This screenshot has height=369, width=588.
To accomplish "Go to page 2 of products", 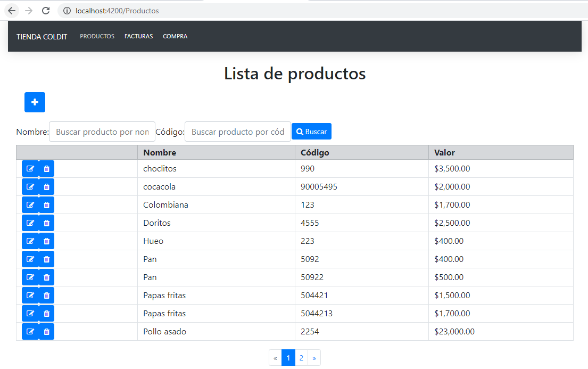I will pos(301,358).
